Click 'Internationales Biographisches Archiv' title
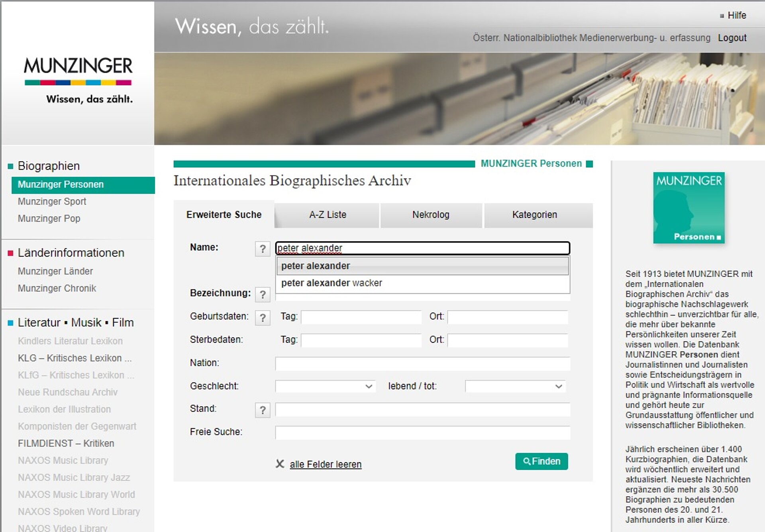 [x=292, y=181]
